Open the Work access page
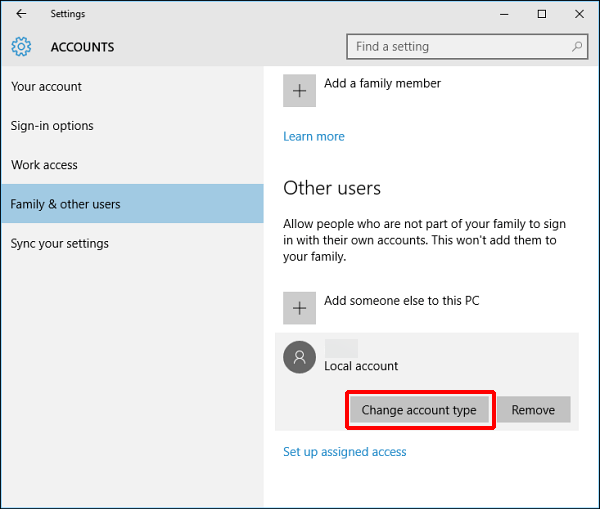This screenshot has height=509, width=600. [44, 165]
